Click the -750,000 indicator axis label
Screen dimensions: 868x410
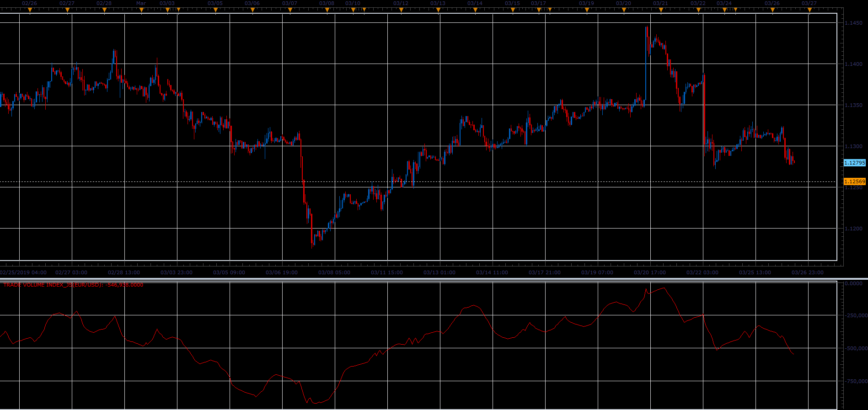(855, 381)
